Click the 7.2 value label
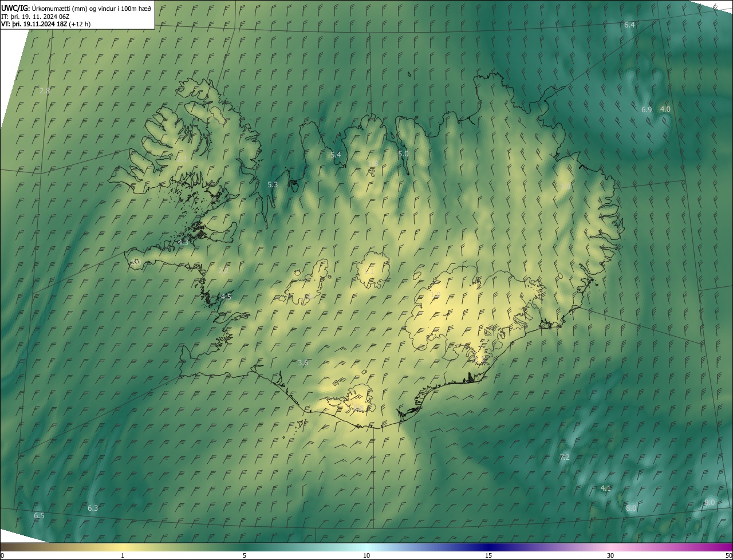Screen dimensions: 733x560 565,456
